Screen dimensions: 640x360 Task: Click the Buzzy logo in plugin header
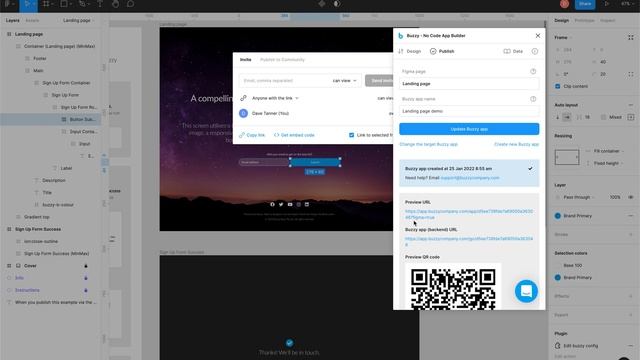click(400, 36)
